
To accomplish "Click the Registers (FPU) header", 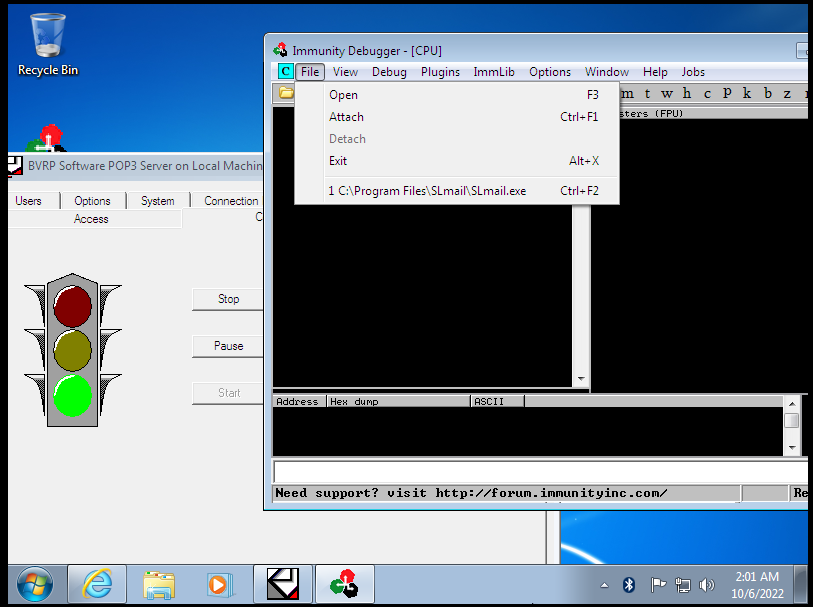I will coord(713,113).
